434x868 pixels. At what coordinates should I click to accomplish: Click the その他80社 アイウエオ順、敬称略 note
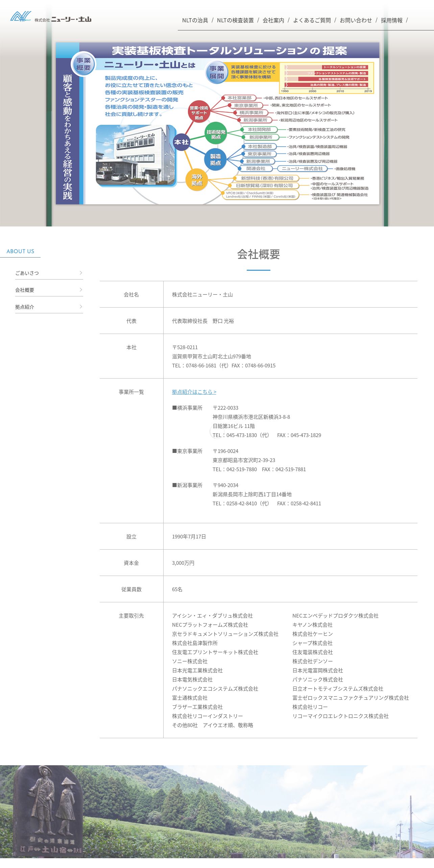(x=213, y=725)
